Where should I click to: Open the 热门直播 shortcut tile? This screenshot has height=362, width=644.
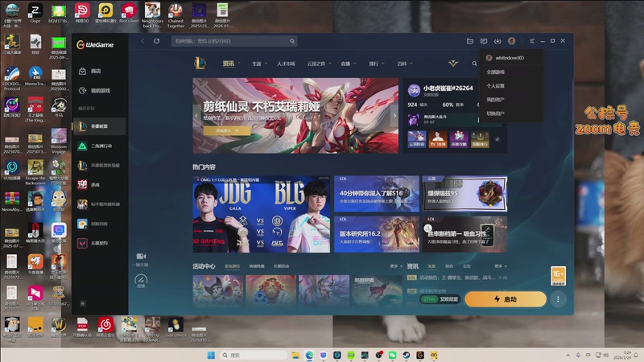point(438,139)
